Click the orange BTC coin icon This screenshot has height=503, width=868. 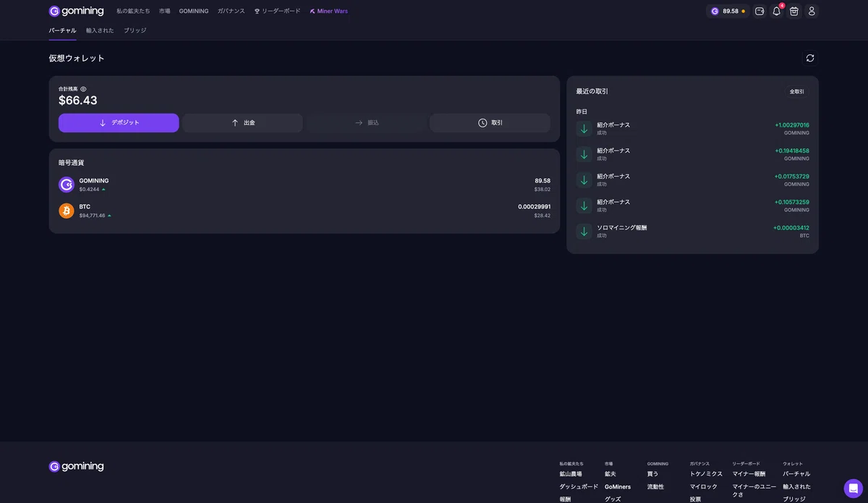coord(67,211)
